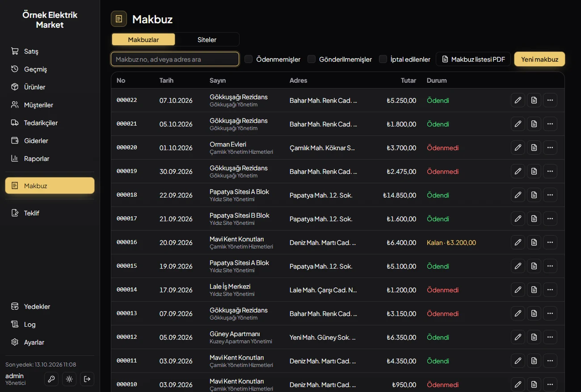Tick the İptal edilenler checkbox
Screen dimensions: 581x392
pos(383,59)
